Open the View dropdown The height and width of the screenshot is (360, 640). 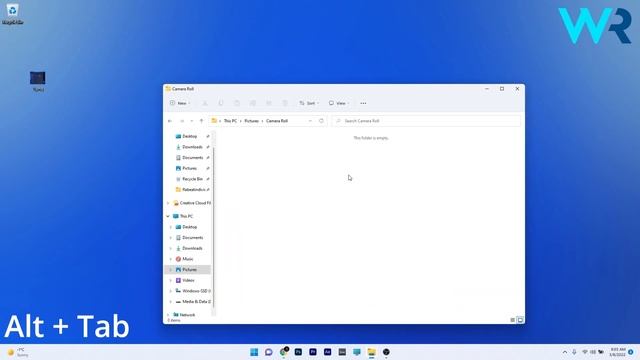[339, 103]
